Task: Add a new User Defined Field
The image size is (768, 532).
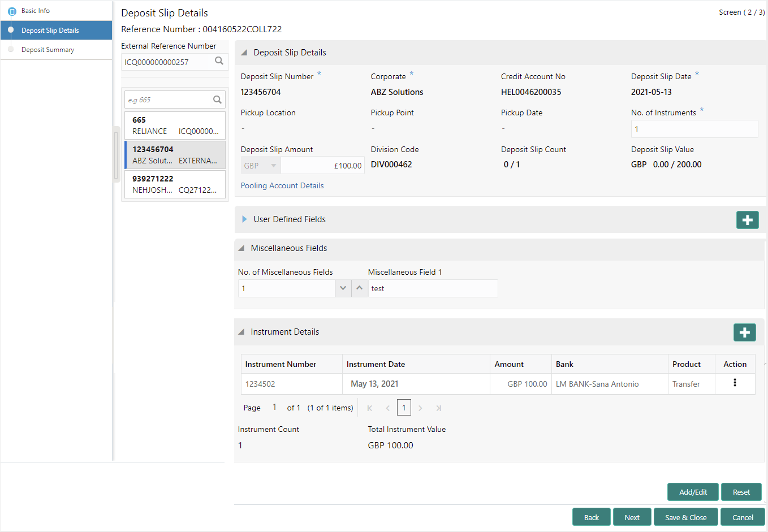Action: pyautogui.click(x=748, y=220)
